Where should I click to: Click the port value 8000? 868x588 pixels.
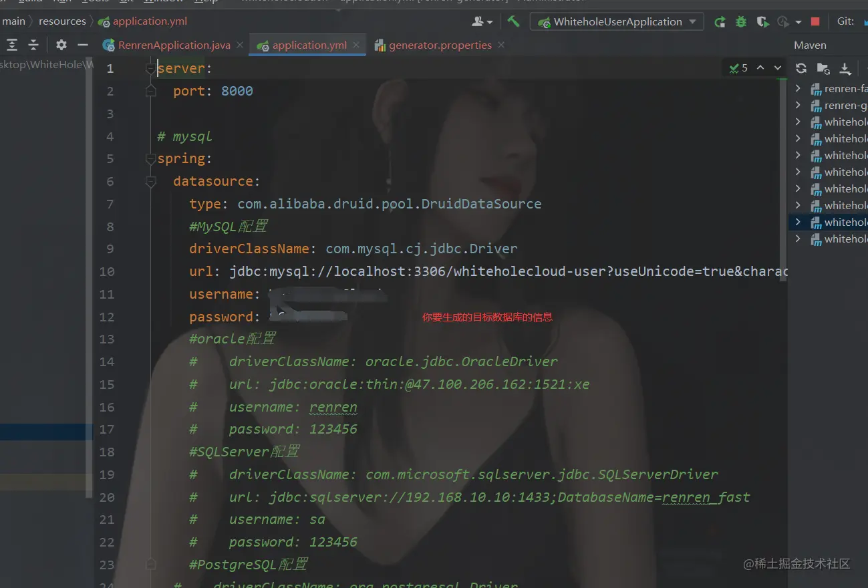pyautogui.click(x=237, y=91)
